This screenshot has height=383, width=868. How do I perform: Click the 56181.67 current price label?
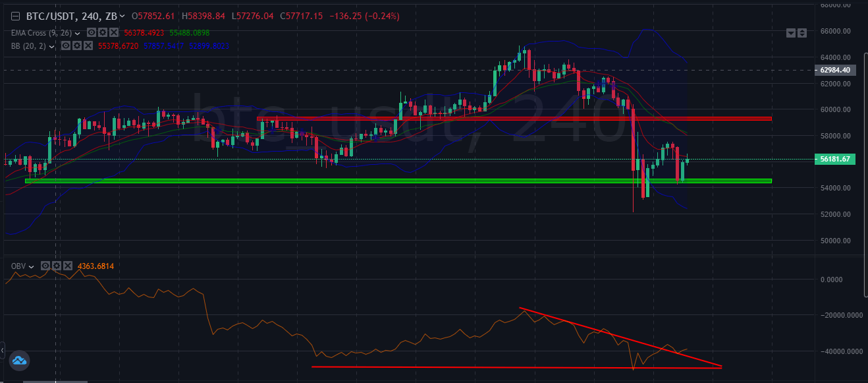coord(834,159)
